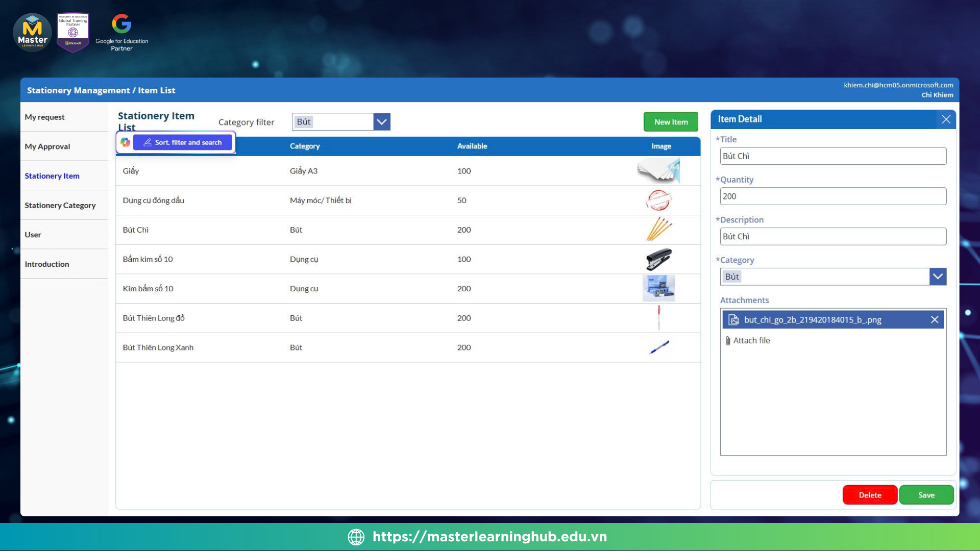Open the Category dropdown in Item Detail
The image size is (980, 551).
[x=938, y=277]
